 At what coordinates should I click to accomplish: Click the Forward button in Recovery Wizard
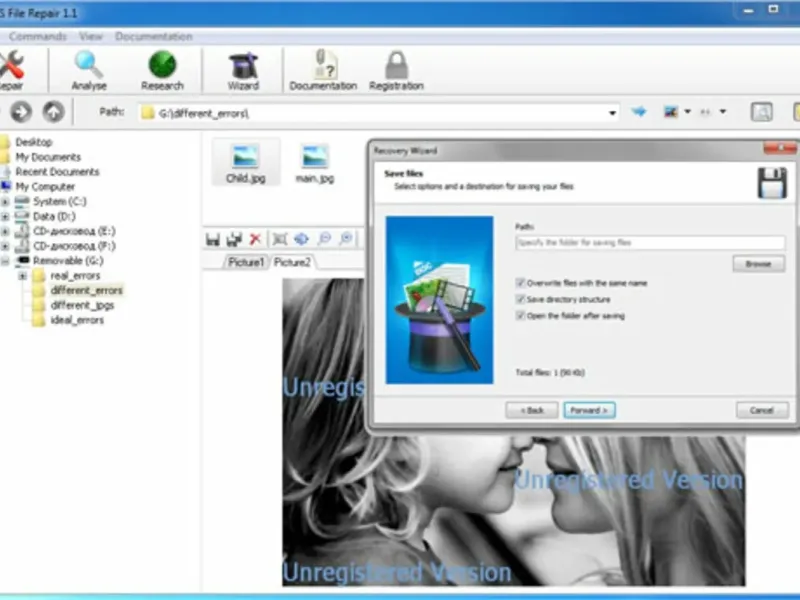click(589, 410)
